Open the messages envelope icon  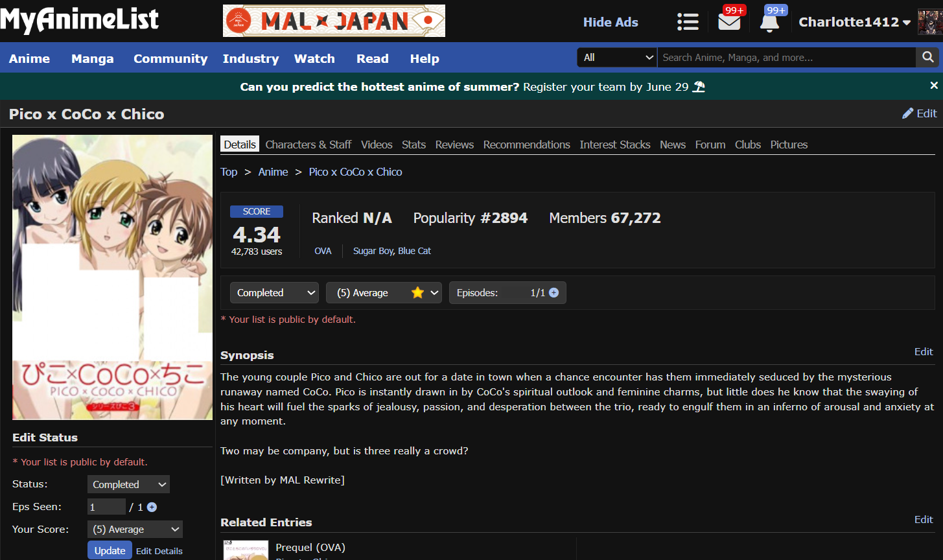729,22
